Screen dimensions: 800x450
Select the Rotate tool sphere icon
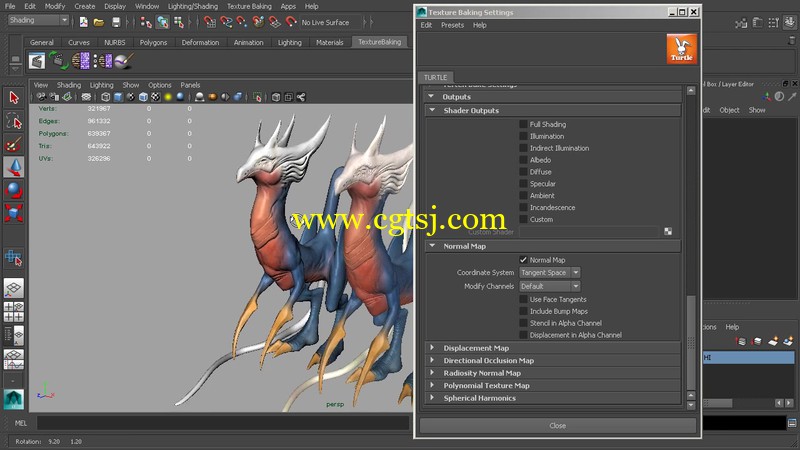coord(14,190)
